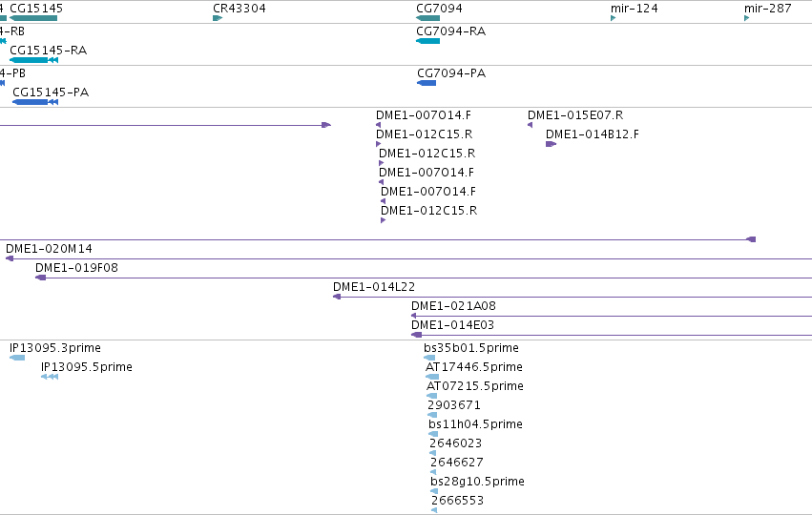Screen dimensions: 812x515
Task: Select the cyan transcript bar under CG7094-RA
Action: 427,41
